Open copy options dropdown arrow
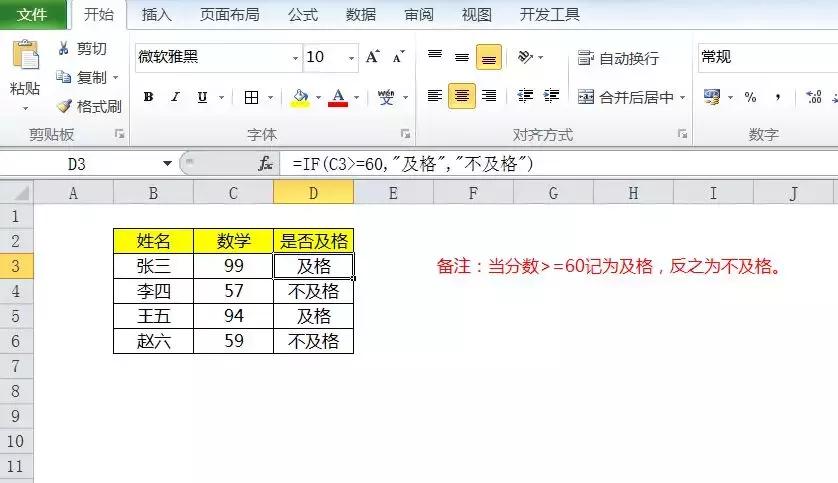 [115, 77]
